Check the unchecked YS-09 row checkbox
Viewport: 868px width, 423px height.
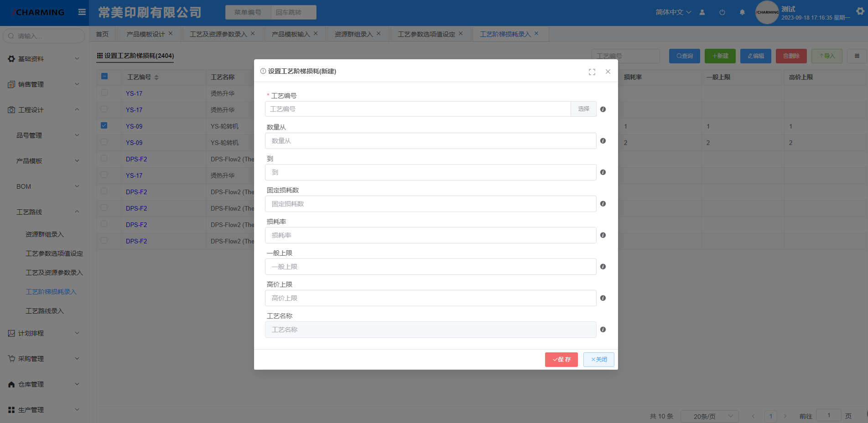point(104,142)
